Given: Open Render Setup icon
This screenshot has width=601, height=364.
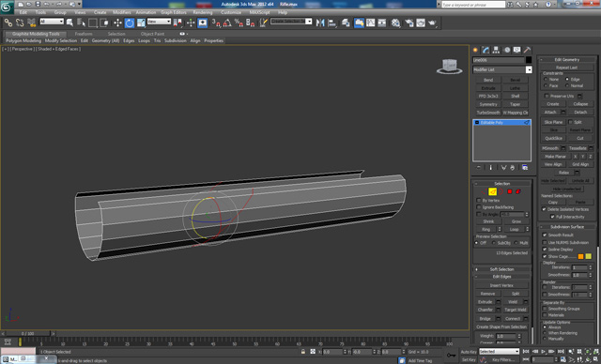Looking at the screenshot, I should click(x=409, y=23).
